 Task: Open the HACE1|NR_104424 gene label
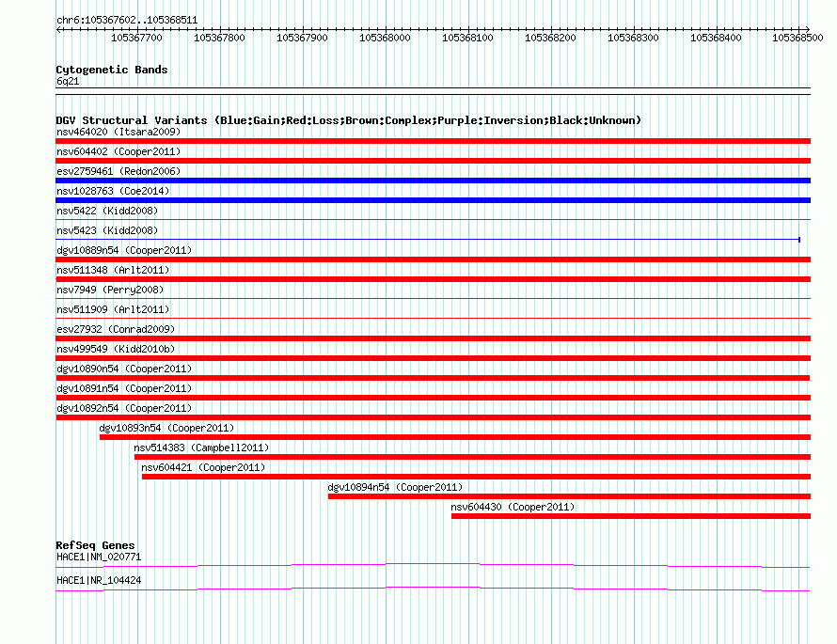coord(99,580)
